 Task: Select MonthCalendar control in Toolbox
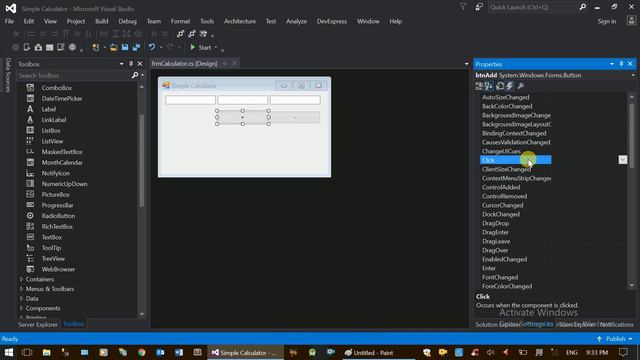pyautogui.click(x=62, y=162)
